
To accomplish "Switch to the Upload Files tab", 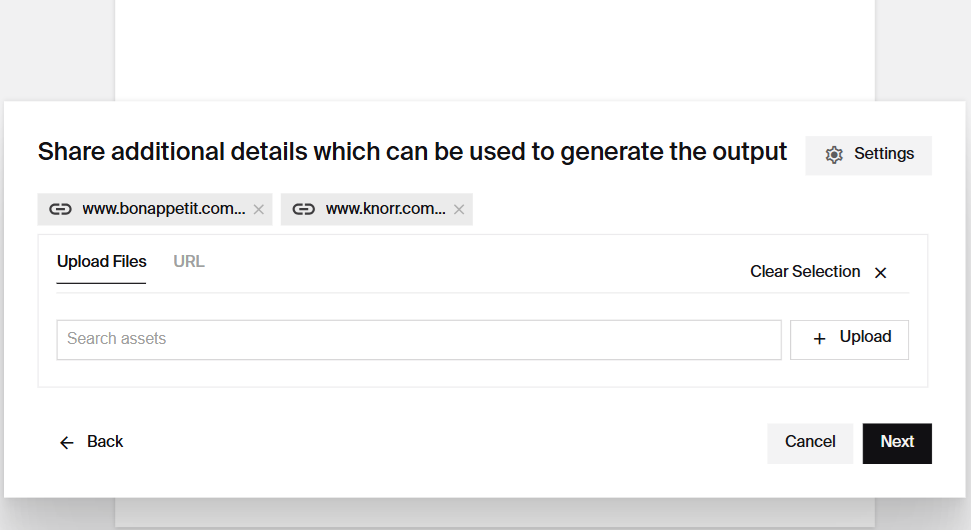I will coord(102,262).
